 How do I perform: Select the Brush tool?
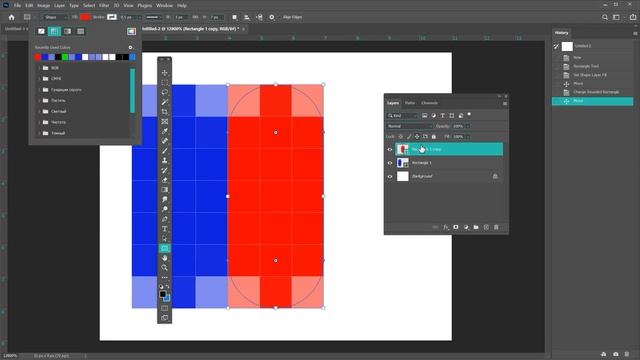[x=164, y=151]
